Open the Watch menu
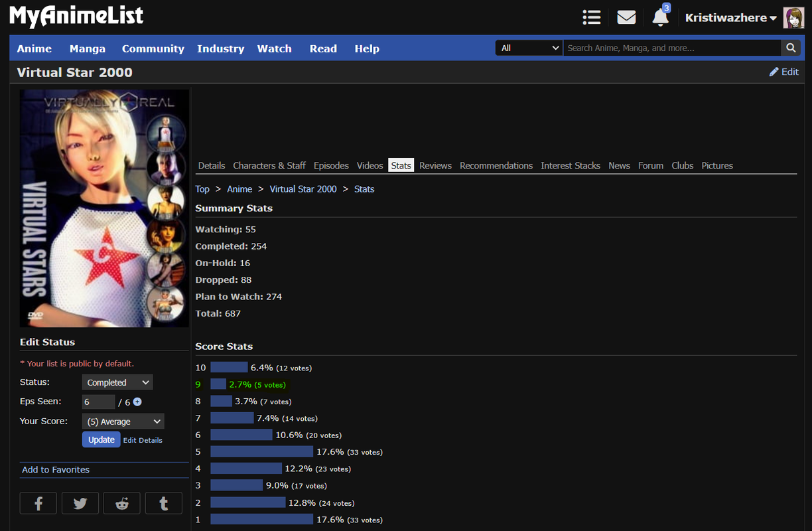The image size is (812, 531). [x=275, y=48]
